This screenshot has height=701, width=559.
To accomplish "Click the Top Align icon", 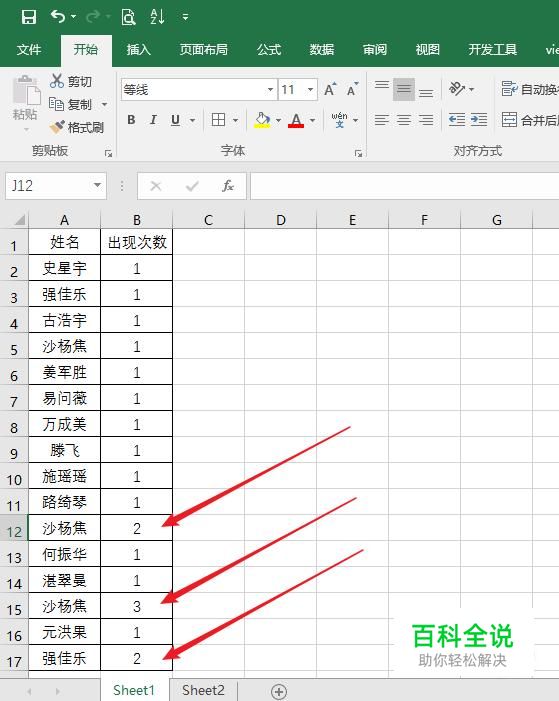I will [381, 86].
